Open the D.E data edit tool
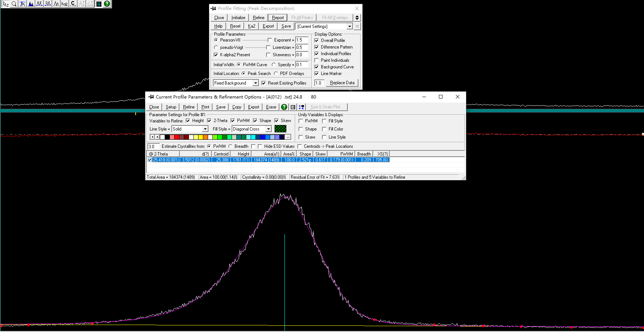Viewport: 644px width, 332px height. point(48,4)
